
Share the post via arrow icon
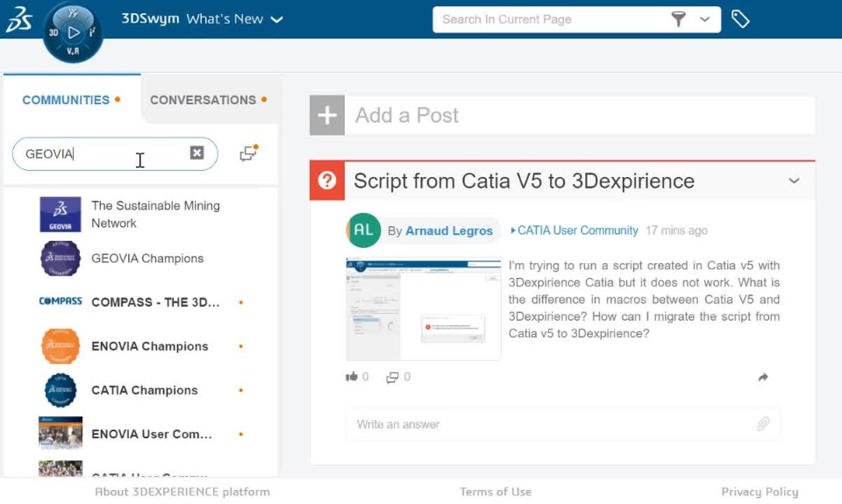pyautogui.click(x=763, y=377)
